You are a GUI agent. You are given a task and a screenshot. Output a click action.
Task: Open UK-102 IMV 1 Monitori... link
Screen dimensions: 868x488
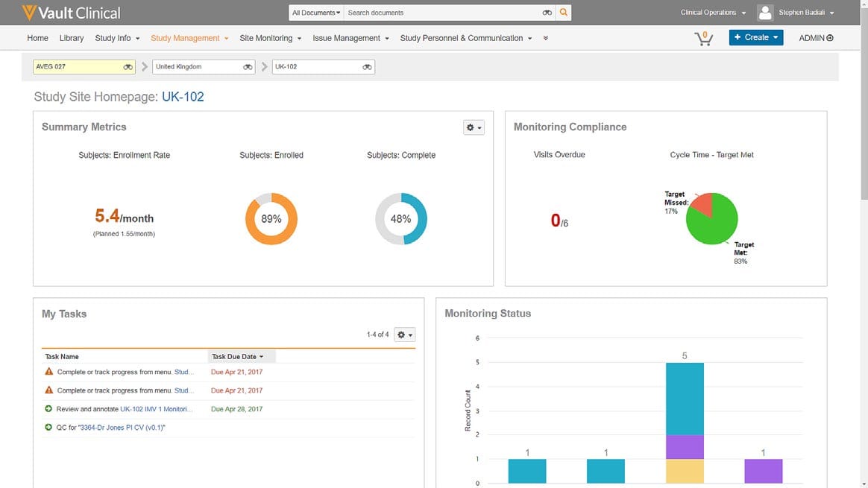[156, 409]
